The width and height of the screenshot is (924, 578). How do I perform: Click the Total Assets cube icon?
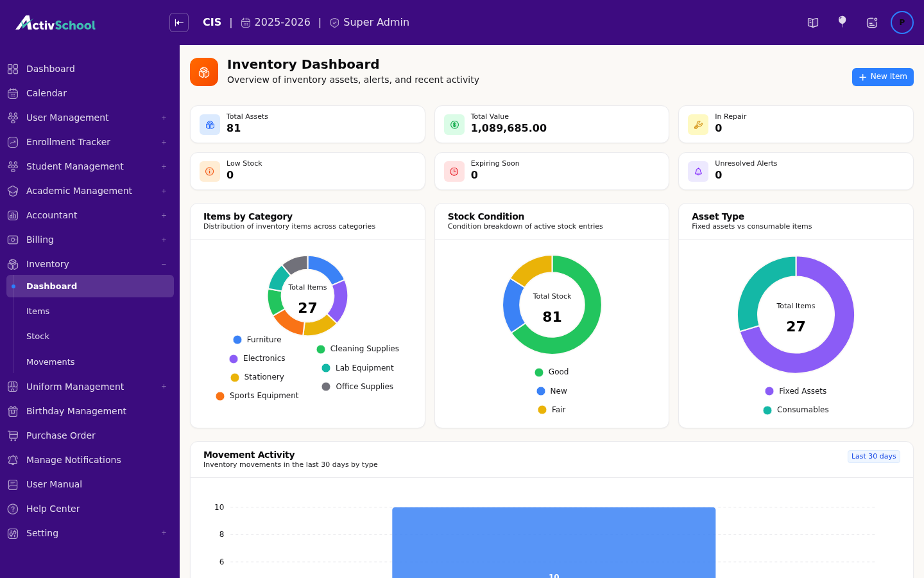point(210,125)
